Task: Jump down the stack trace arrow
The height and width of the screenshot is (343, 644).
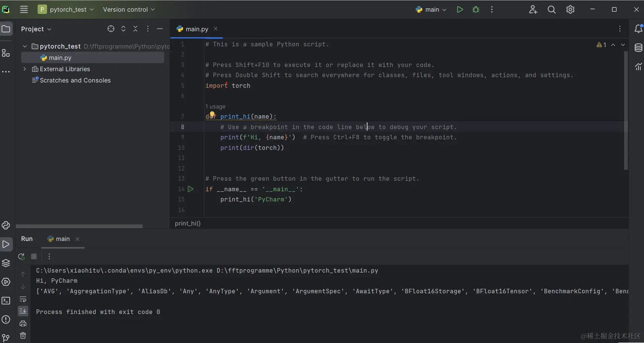Action: pyautogui.click(x=23, y=287)
